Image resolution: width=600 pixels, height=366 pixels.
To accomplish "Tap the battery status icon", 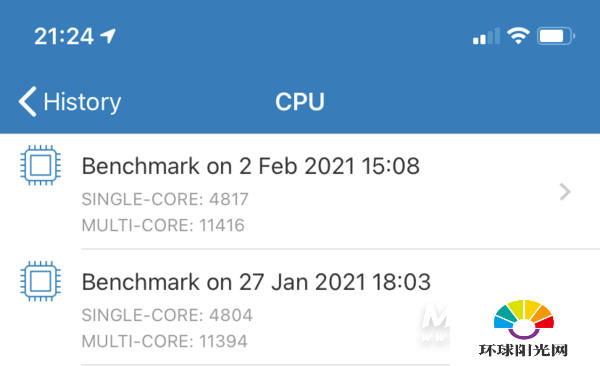I will [556, 36].
